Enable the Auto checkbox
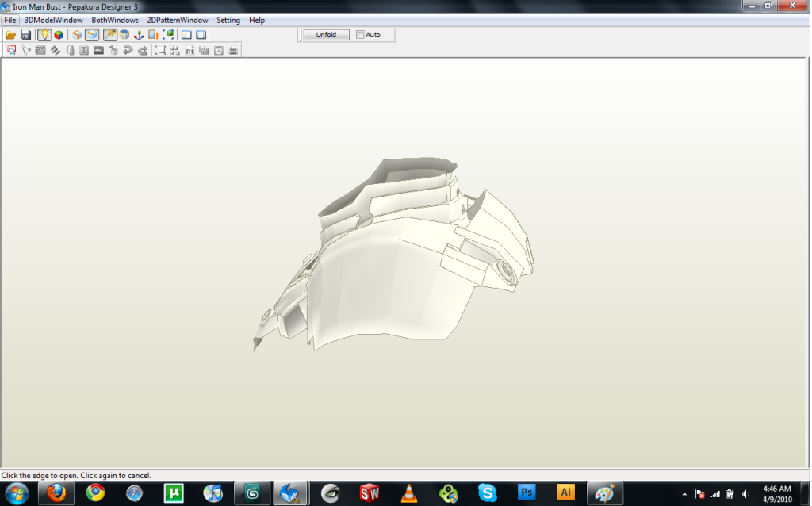Screen dimensions: 812x506 tap(361, 35)
